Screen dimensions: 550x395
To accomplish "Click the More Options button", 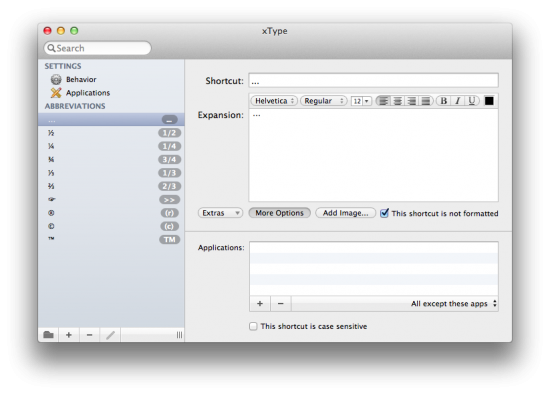I will pos(280,213).
